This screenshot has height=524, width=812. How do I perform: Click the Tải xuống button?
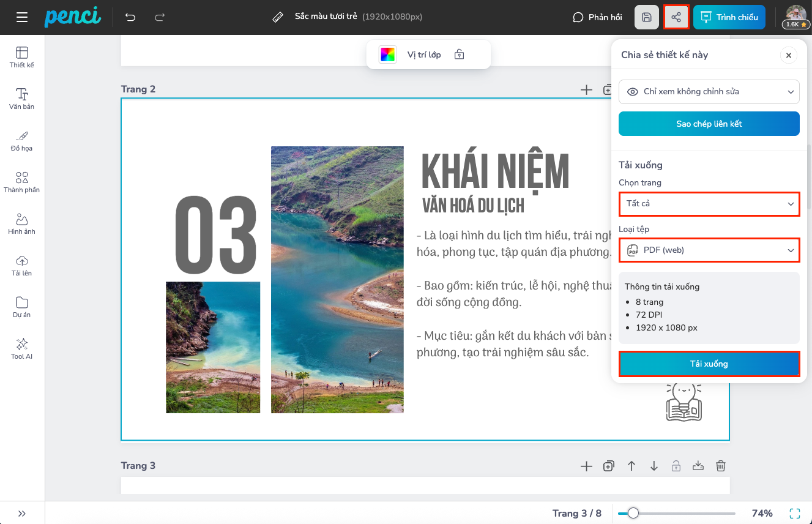[709, 364]
